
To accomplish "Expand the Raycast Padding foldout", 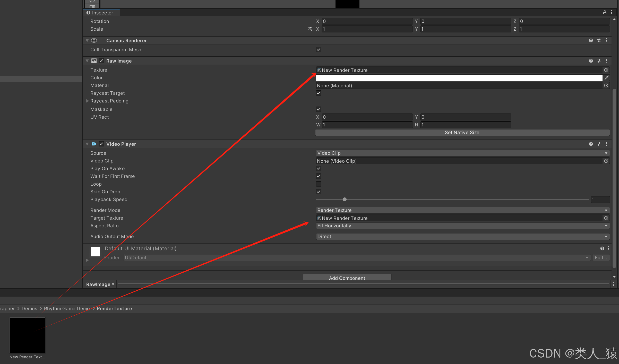I will pyautogui.click(x=87, y=101).
